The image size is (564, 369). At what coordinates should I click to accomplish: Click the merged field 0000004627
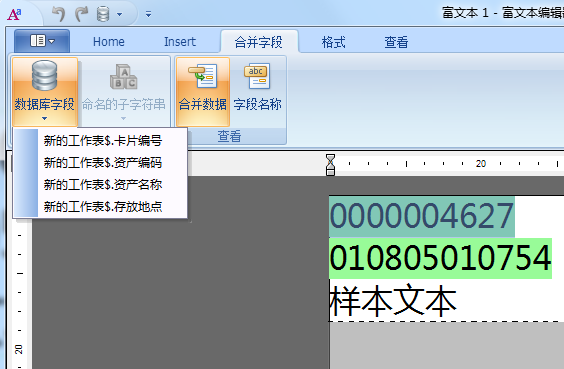tap(422, 216)
